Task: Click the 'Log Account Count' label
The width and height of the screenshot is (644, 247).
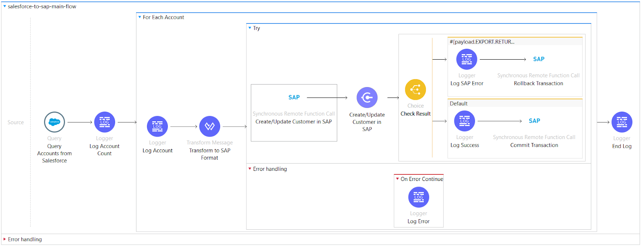Action: 105,150
